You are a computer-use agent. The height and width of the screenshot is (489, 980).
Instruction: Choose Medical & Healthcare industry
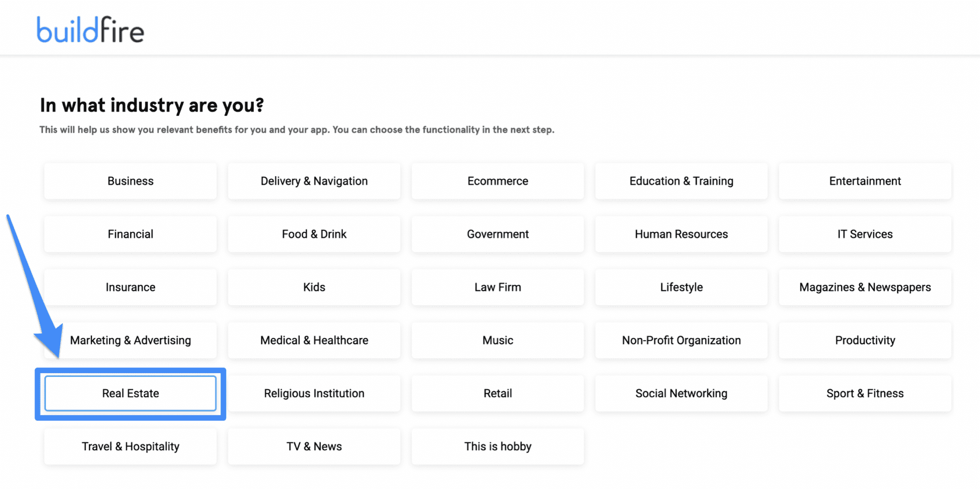point(314,341)
